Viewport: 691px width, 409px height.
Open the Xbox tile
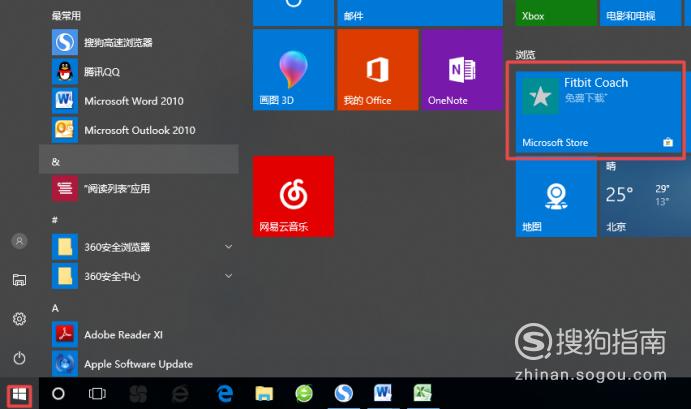tap(556, 13)
